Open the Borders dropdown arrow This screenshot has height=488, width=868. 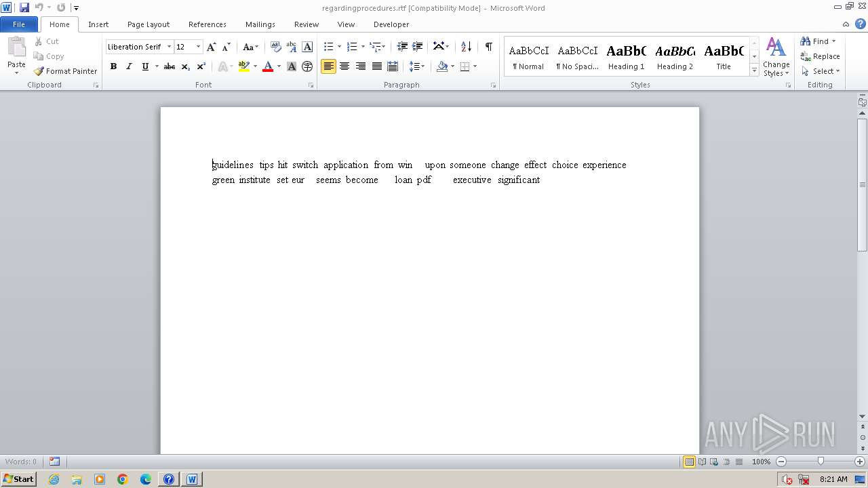(475, 66)
